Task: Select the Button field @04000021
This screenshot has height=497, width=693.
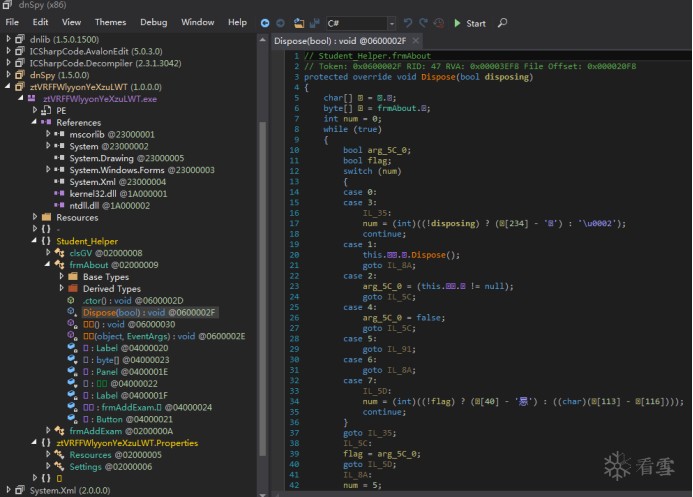Action: 128,419
